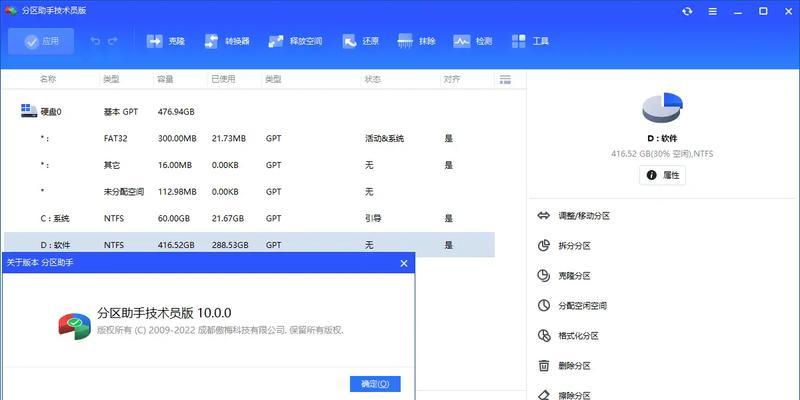Click the 确定(O) button in About dialog

[375, 384]
